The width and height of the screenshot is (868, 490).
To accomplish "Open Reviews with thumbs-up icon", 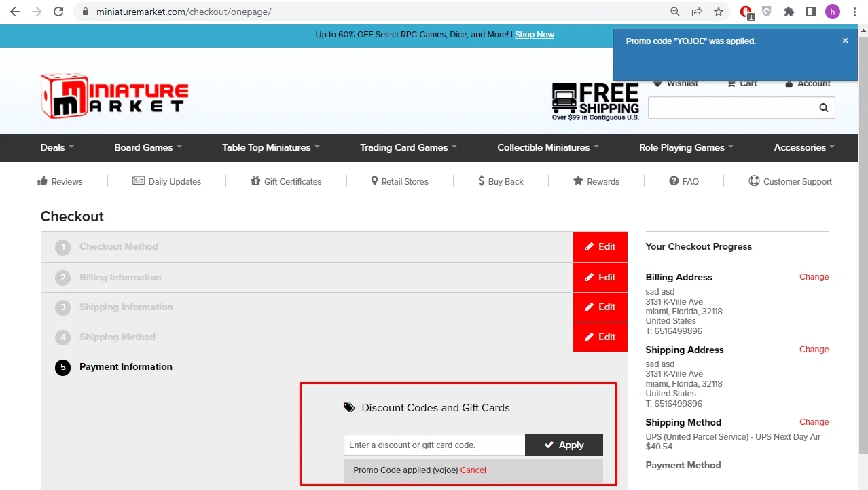I will pyautogui.click(x=60, y=181).
